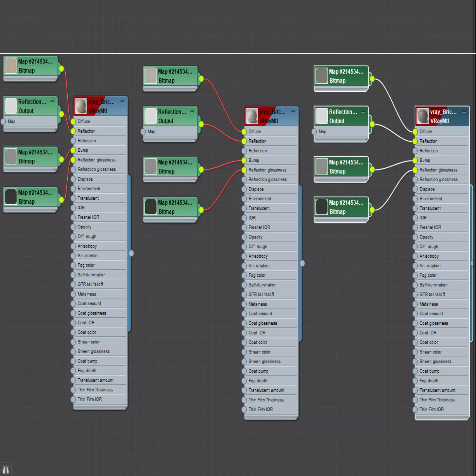Select 'Coat IOR' row in the middle VRayMtl
The image size is (476, 476).
click(x=271, y=333)
